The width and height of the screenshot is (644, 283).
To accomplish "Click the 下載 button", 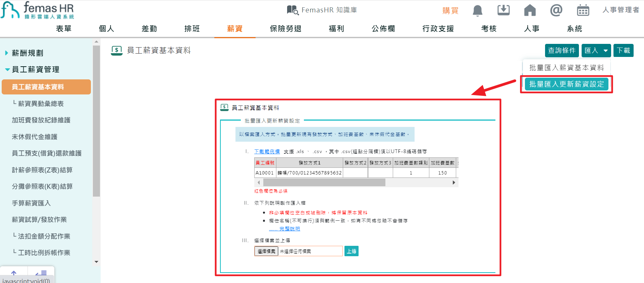I will 624,51.
